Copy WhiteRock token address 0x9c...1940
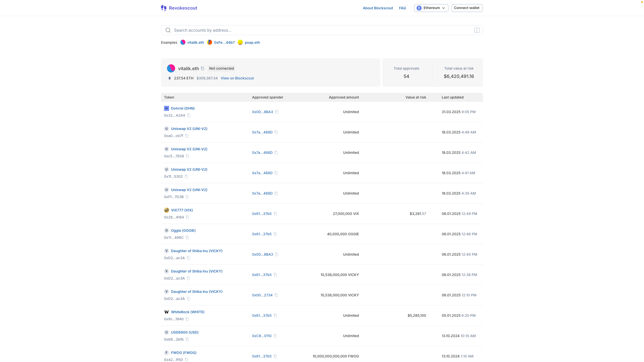Viewport: 644px width, 362px height. coord(187,319)
